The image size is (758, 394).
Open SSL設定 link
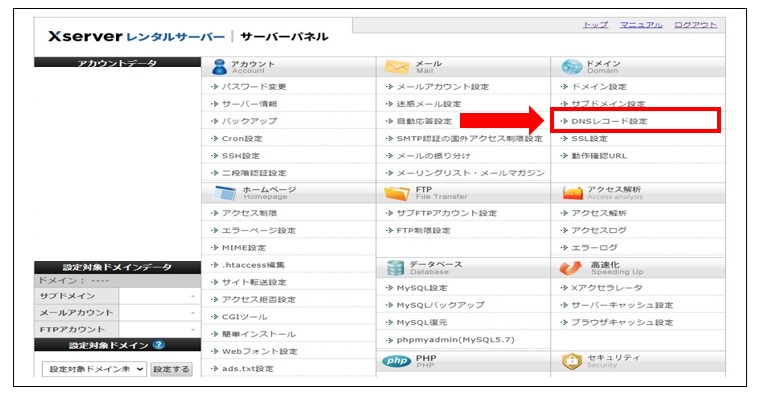589,138
